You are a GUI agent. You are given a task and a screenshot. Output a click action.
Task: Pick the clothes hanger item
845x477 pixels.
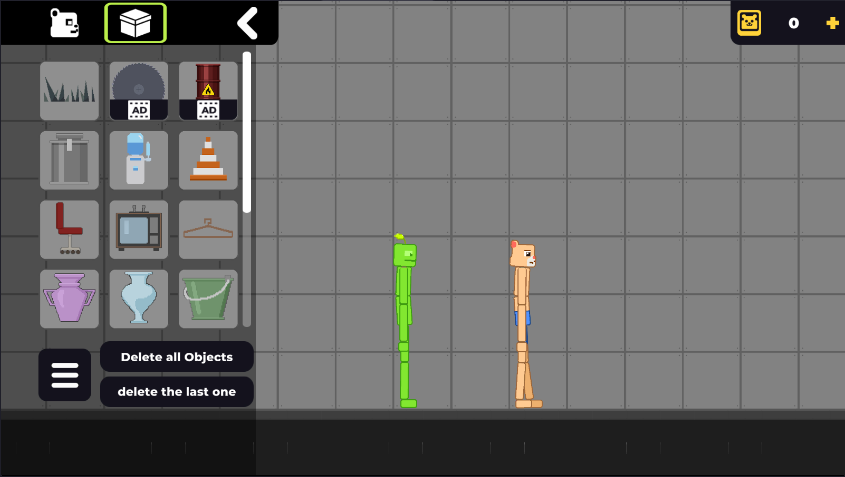[x=209, y=230]
